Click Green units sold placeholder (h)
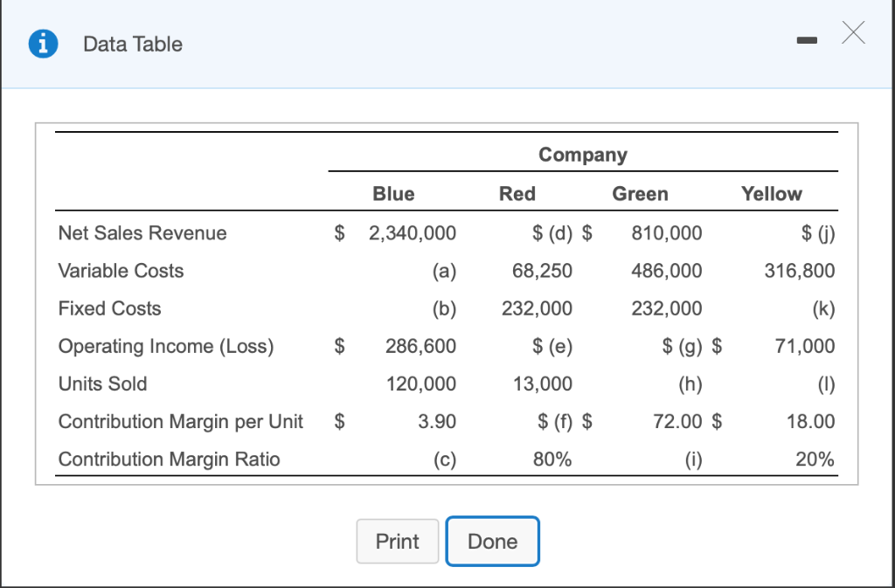 [690, 384]
